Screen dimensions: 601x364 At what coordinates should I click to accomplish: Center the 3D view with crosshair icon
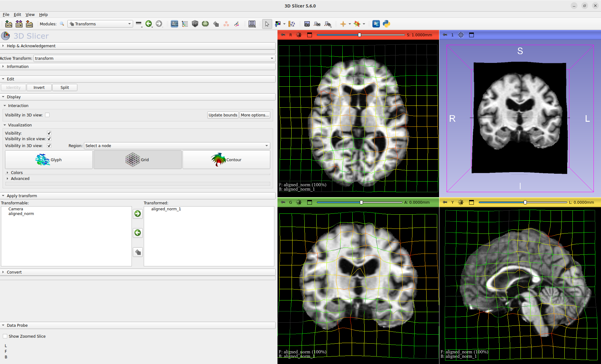(x=461, y=35)
